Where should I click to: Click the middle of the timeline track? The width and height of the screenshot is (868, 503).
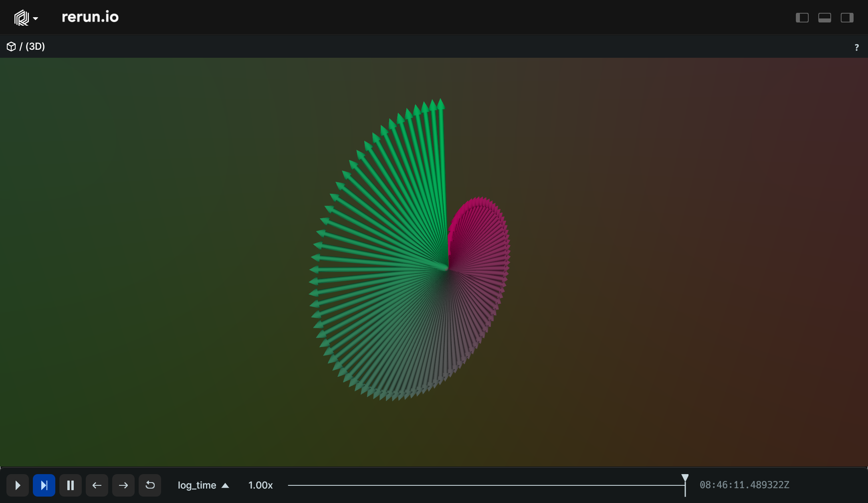pos(486,485)
